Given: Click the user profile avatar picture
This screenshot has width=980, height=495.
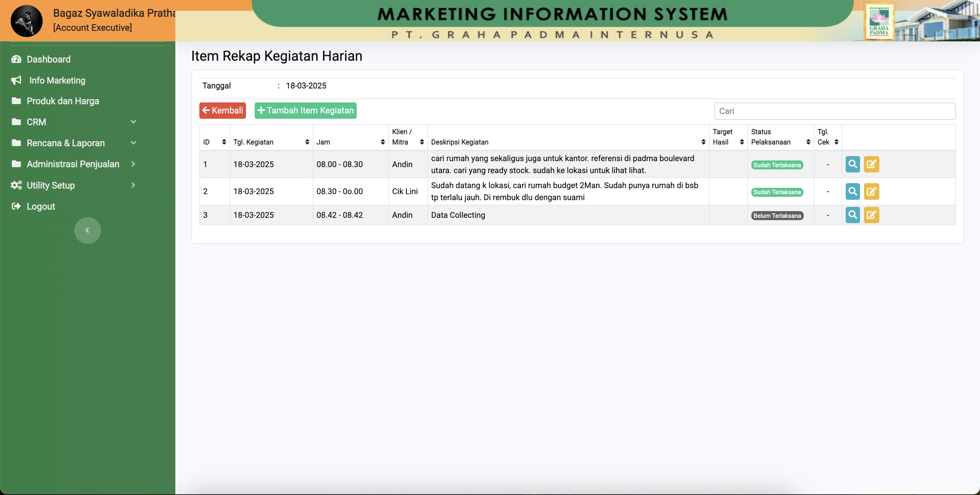Looking at the screenshot, I should 26,21.
